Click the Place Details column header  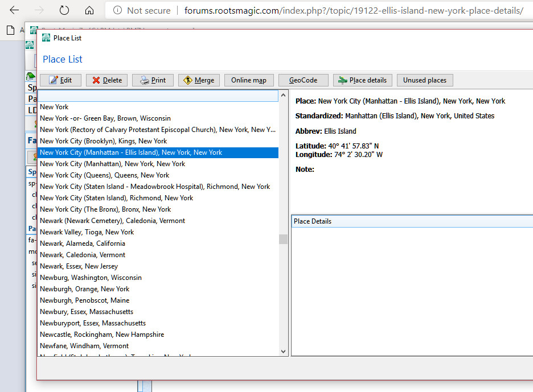(412, 221)
